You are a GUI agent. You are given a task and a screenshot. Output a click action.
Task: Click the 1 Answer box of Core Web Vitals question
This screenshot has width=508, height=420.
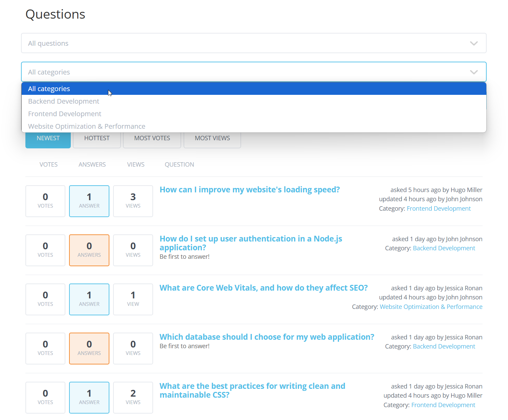click(x=89, y=299)
